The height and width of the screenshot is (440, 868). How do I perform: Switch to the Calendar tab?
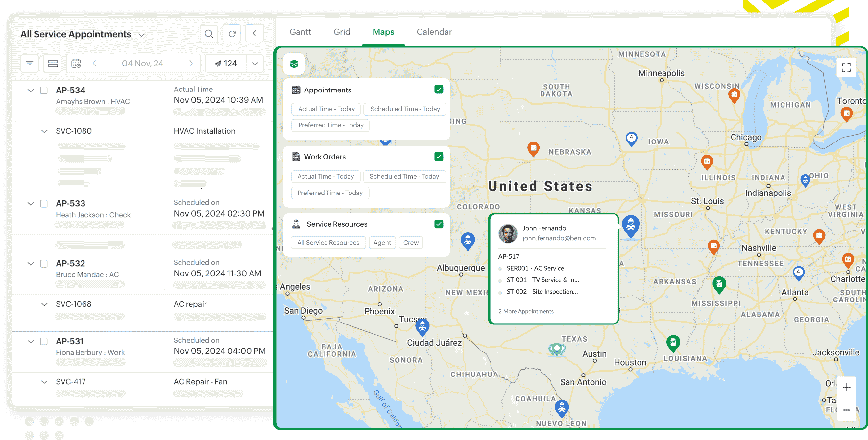434,32
